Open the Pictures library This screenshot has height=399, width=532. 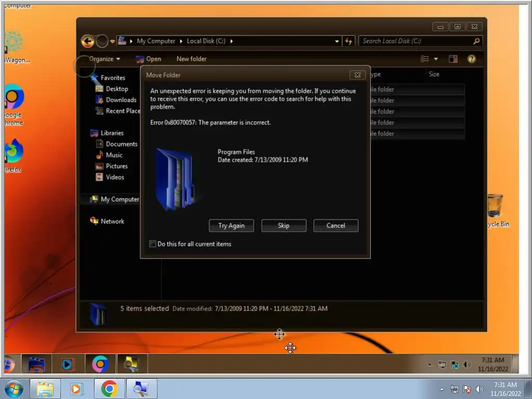point(117,166)
